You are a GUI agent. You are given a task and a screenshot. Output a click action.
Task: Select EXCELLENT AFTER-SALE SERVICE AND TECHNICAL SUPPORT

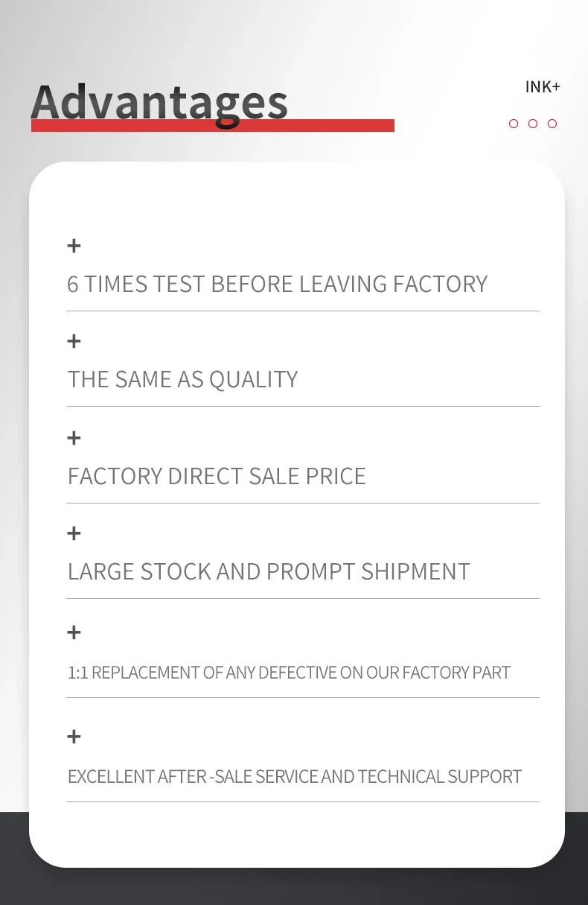pyautogui.click(x=295, y=776)
